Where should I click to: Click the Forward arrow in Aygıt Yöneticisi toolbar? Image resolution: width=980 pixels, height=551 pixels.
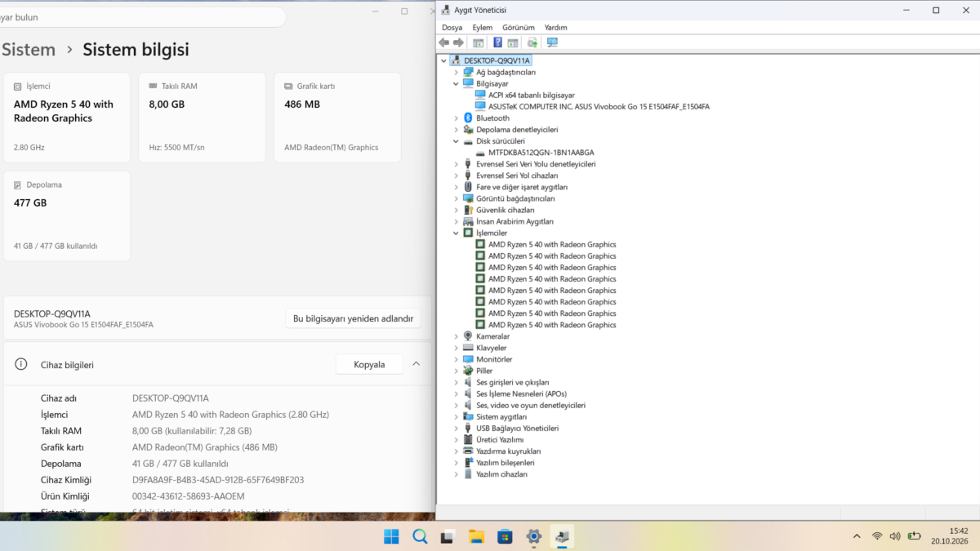459,42
